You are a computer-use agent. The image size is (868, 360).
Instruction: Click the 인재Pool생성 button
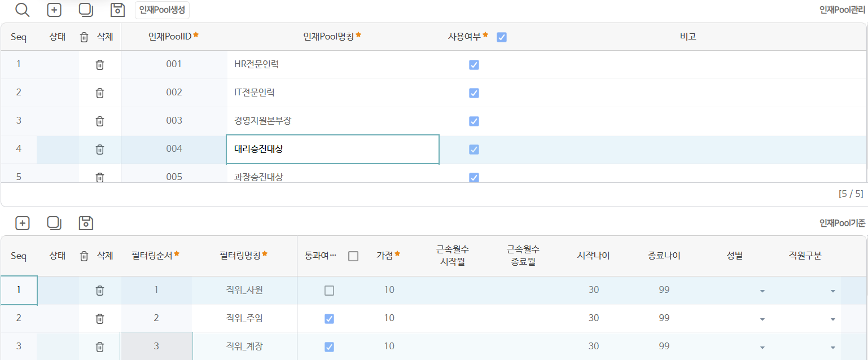(162, 10)
